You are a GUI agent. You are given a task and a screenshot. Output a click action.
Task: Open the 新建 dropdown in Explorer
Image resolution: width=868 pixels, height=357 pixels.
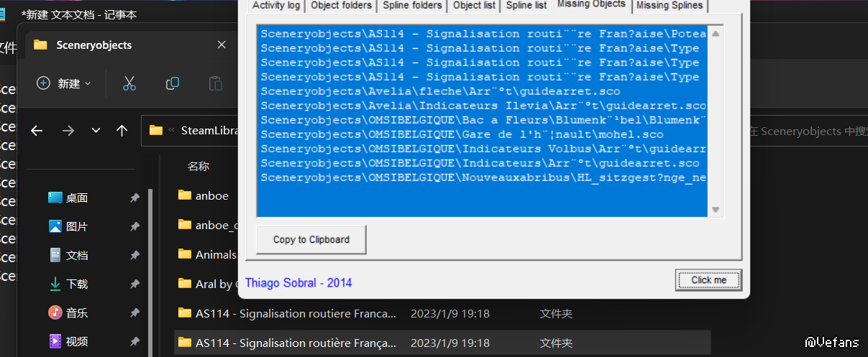click(x=64, y=83)
